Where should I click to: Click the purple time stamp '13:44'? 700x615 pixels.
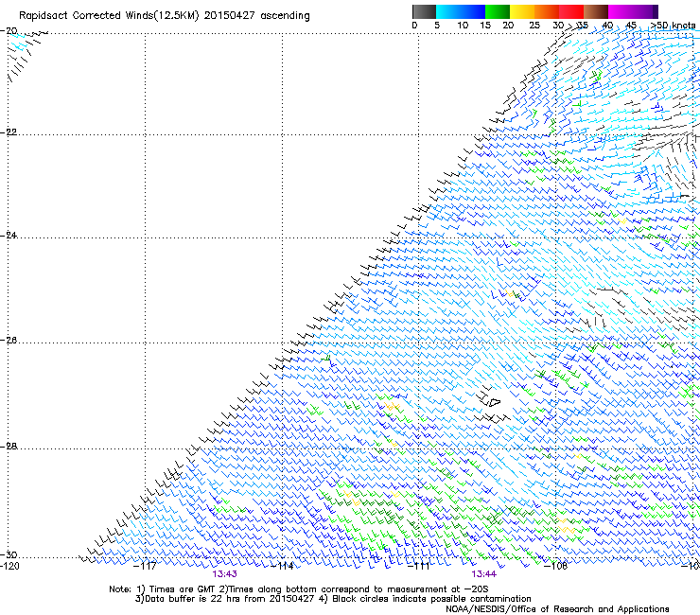tap(484, 574)
